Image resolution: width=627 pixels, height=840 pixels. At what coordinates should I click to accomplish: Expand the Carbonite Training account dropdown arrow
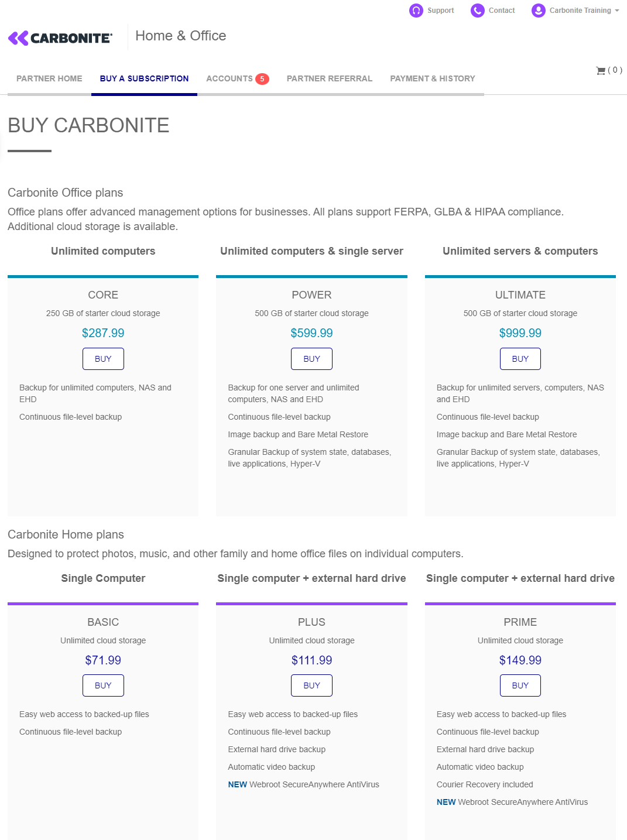pyautogui.click(x=617, y=11)
